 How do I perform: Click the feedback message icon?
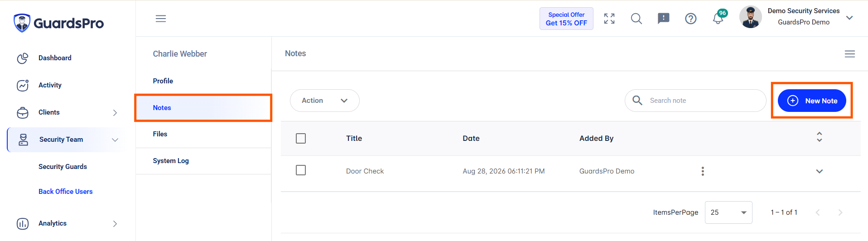(x=664, y=19)
